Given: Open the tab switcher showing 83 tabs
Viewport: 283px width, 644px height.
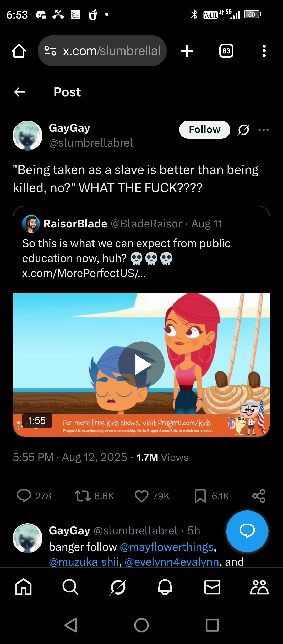Looking at the screenshot, I should [226, 51].
